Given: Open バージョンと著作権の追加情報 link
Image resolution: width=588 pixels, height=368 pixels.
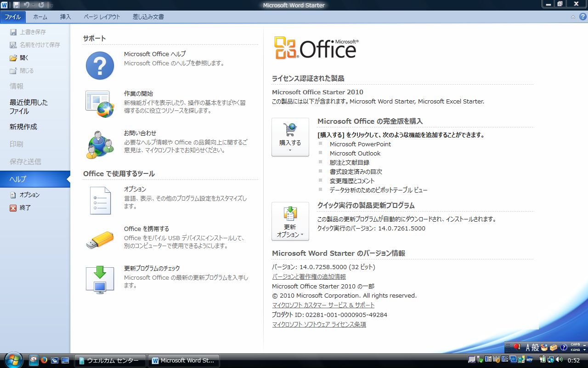Looking at the screenshot, I should tap(309, 277).
